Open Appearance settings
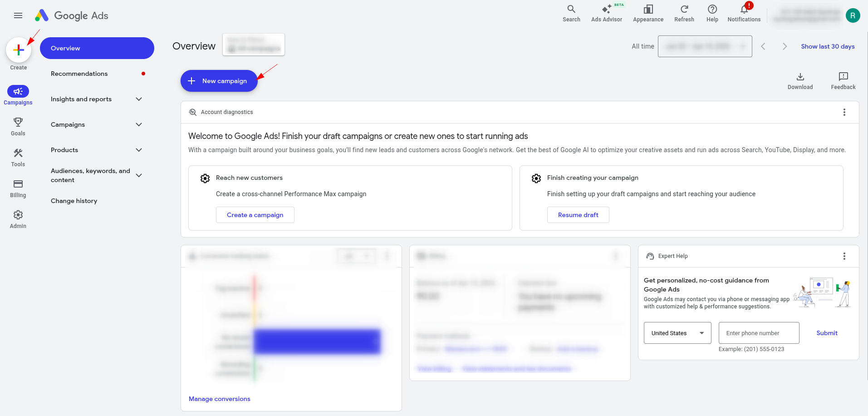The image size is (868, 416). 648,13
